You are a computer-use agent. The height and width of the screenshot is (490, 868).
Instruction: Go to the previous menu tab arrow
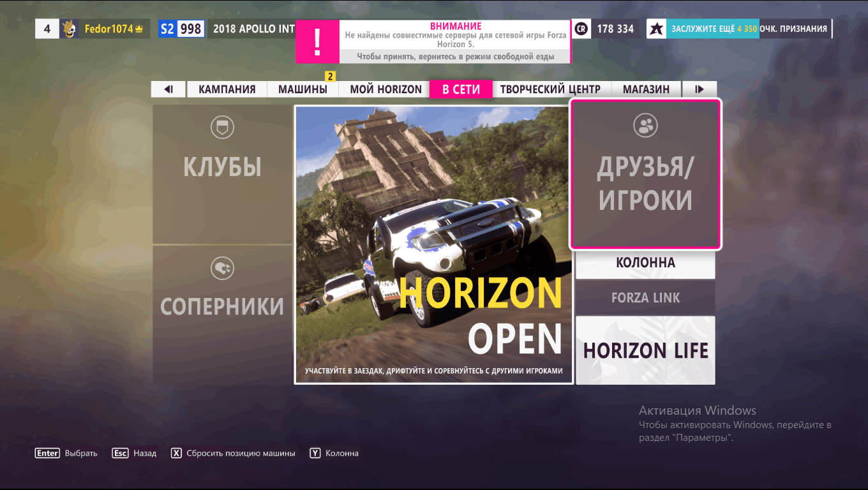pos(168,89)
